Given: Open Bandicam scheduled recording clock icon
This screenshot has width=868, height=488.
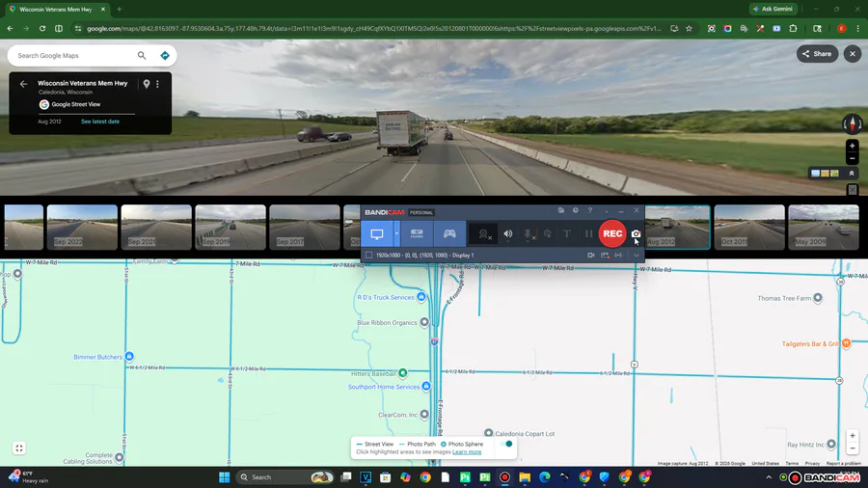Looking at the screenshot, I should coord(575,210).
